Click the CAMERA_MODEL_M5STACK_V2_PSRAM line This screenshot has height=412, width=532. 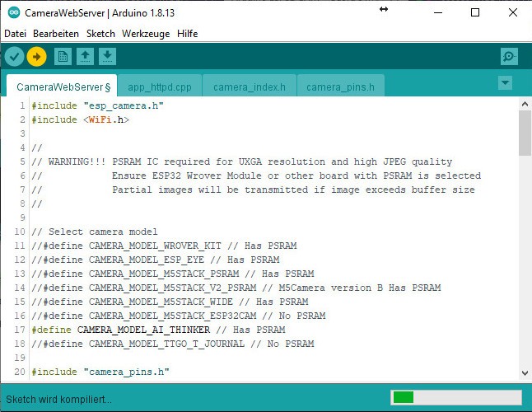[236, 288]
